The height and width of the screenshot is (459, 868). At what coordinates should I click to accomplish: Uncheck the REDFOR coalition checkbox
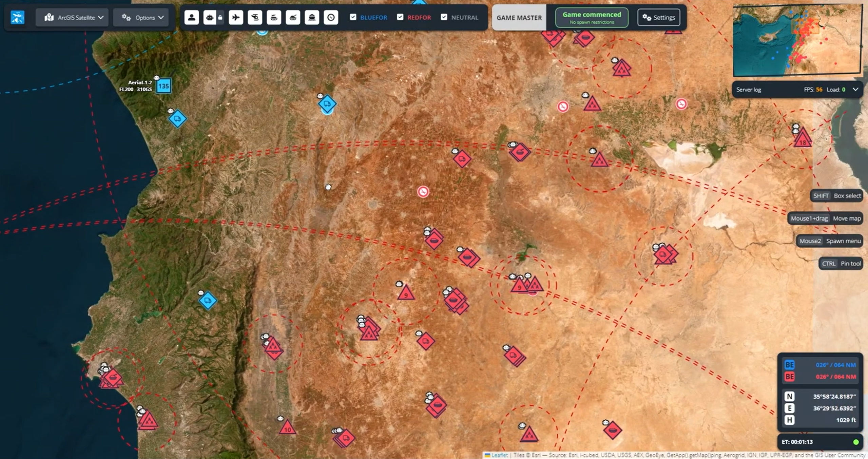pos(400,17)
